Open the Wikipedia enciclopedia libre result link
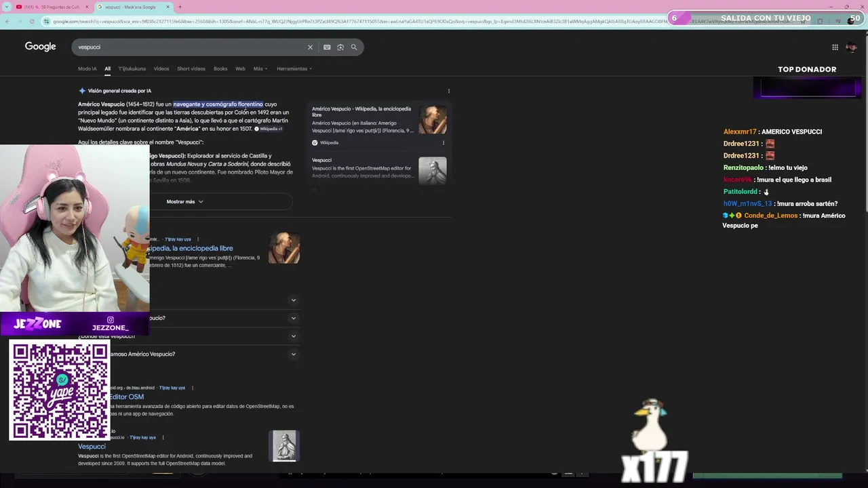868x488 pixels. point(191,248)
